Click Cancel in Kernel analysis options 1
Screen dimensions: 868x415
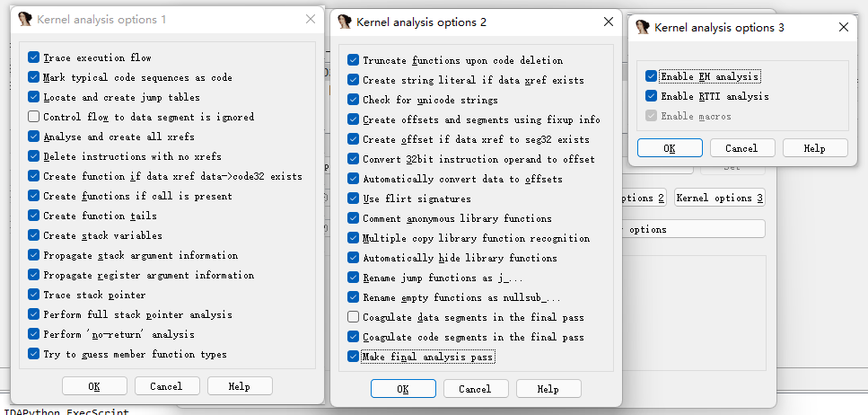click(x=167, y=386)
